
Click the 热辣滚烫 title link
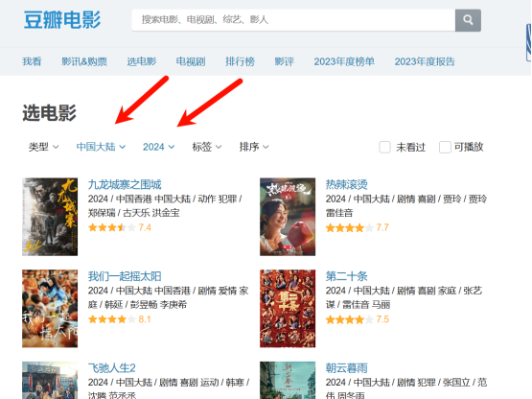pos(346,184)
